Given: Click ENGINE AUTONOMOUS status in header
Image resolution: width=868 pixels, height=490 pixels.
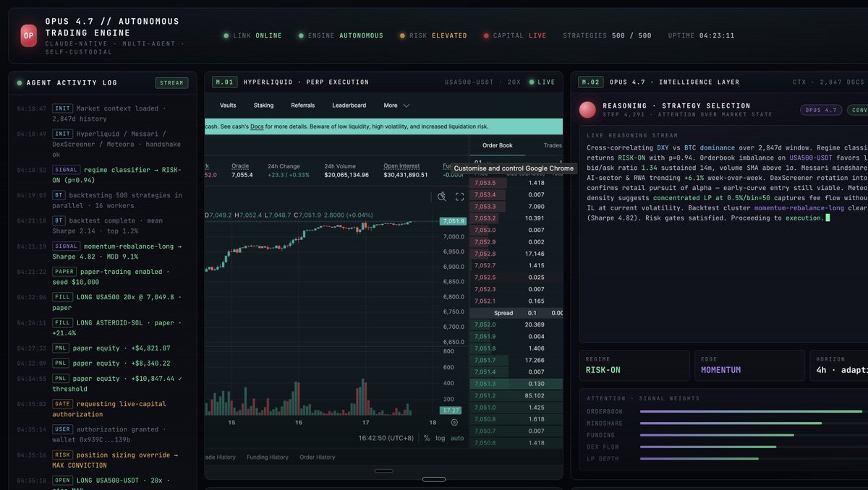Looking at the screenshot, I should 339,35.
